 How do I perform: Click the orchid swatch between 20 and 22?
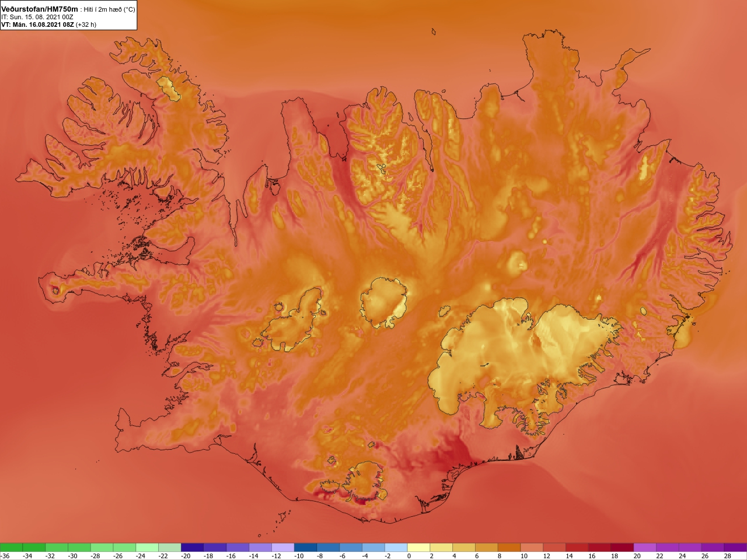click(x=645, y=547)
